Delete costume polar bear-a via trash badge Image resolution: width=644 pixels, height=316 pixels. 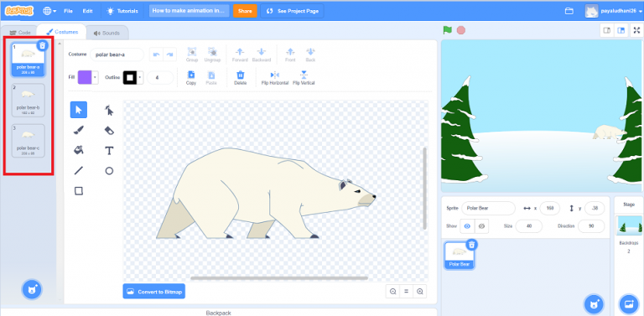(x=42, y=45)
